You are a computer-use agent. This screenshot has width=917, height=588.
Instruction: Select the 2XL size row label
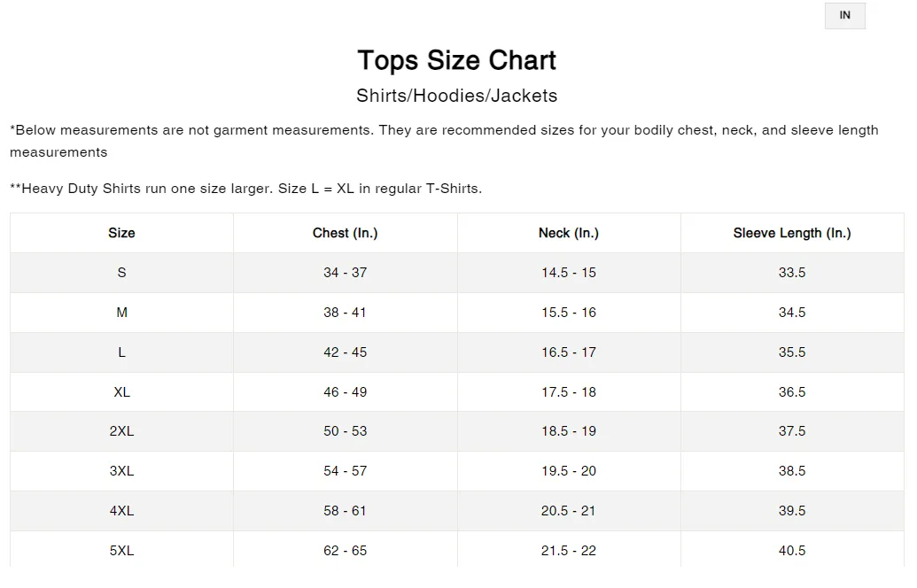121,431
